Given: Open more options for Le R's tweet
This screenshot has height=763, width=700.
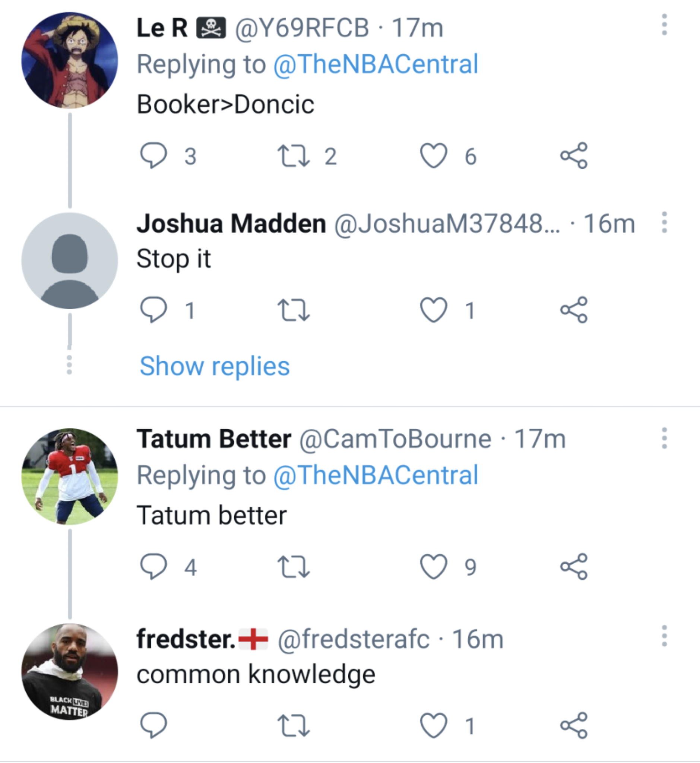Looking at the screenshot, I should (x=664, y=25).
